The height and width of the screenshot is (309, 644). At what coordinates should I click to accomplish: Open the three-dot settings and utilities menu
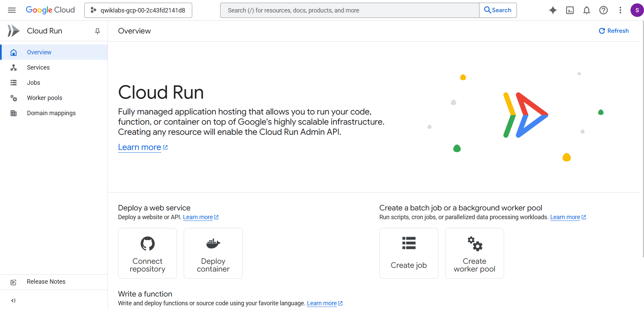click(620, 10)
